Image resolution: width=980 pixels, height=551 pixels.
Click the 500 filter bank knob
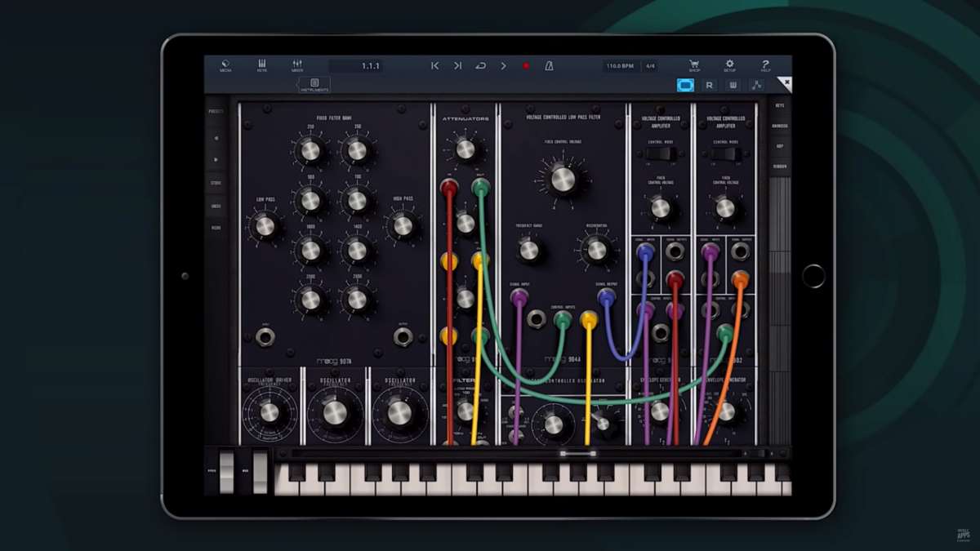[310, 201]
